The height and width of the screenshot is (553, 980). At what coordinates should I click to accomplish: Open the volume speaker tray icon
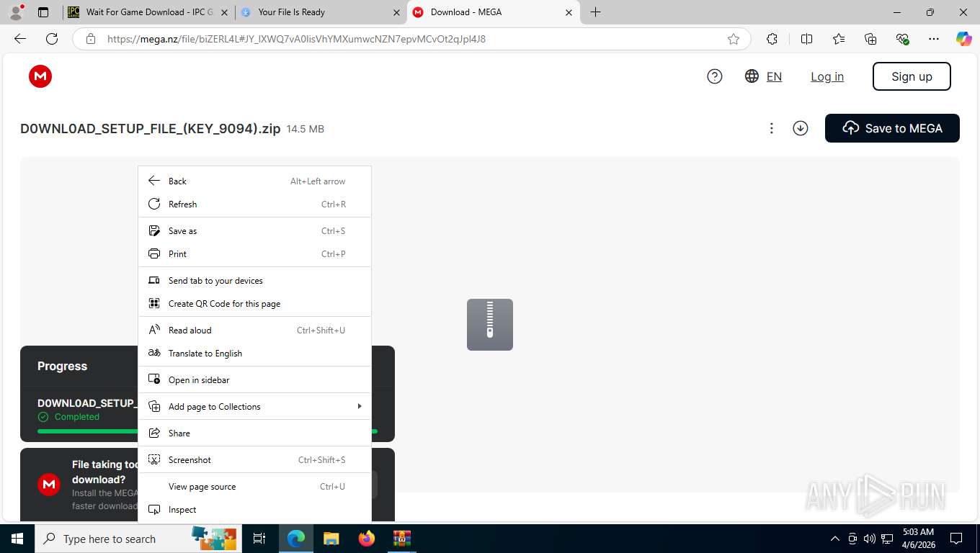pyautogui.click(x=870, y=539)
